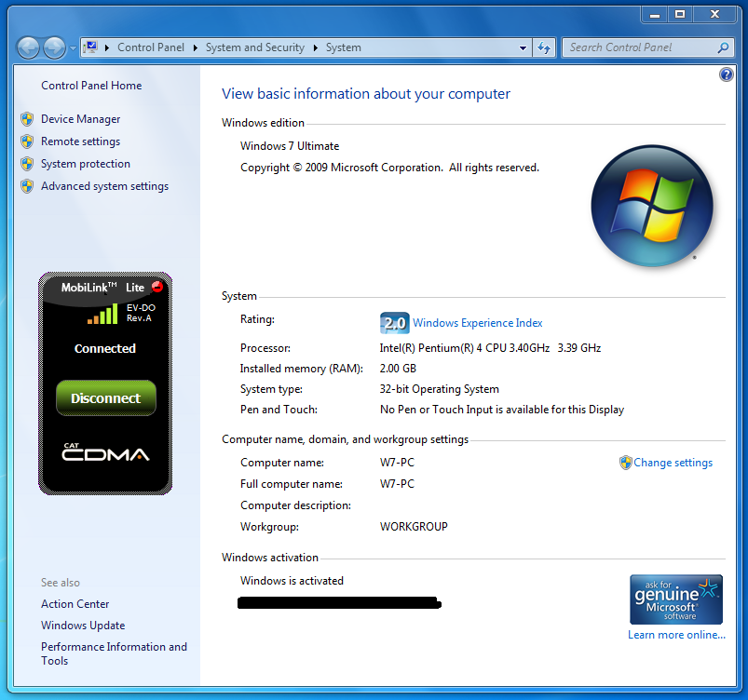The image size is (748, 700).
Task: Click 'Intel(R) Pentium(R) 4 CPU 3.40GHz' processor text
Action: pos(465,348)
